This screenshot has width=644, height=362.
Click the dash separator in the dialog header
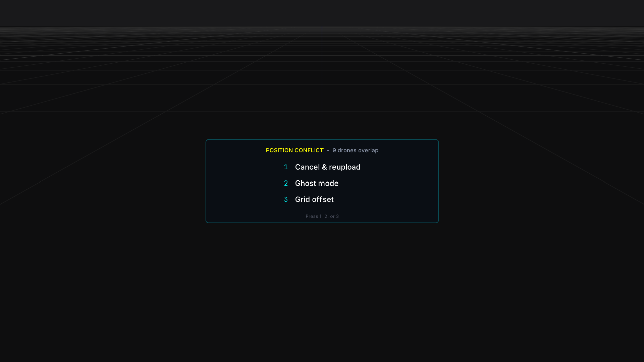pyautogui.click(x=328, y=150)
